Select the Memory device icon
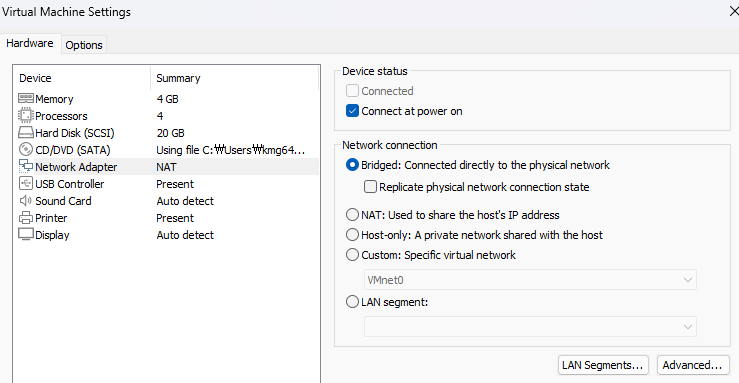 pos(26,98)
